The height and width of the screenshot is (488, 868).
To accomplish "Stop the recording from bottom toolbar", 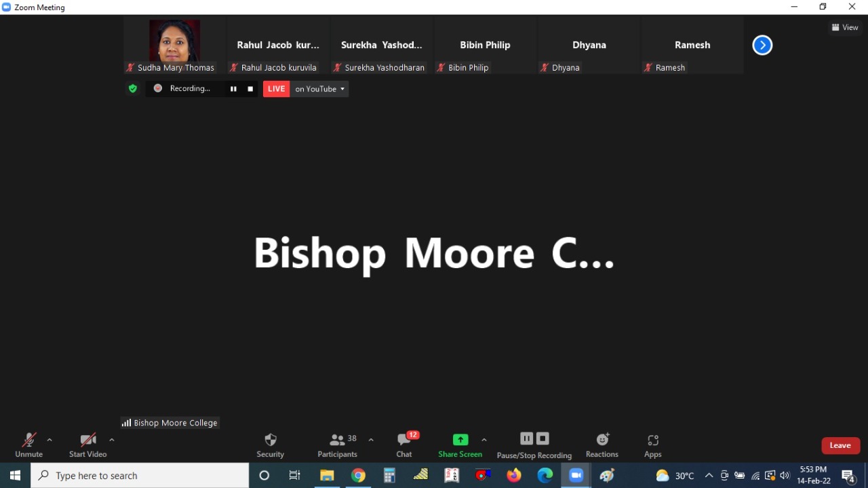I will 542,438.
